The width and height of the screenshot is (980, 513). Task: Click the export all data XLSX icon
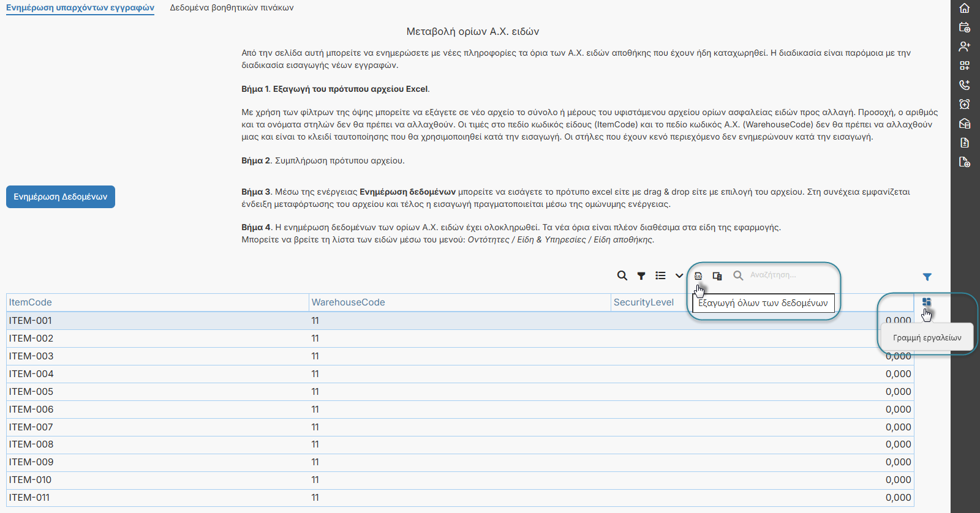tap(698, 275)
